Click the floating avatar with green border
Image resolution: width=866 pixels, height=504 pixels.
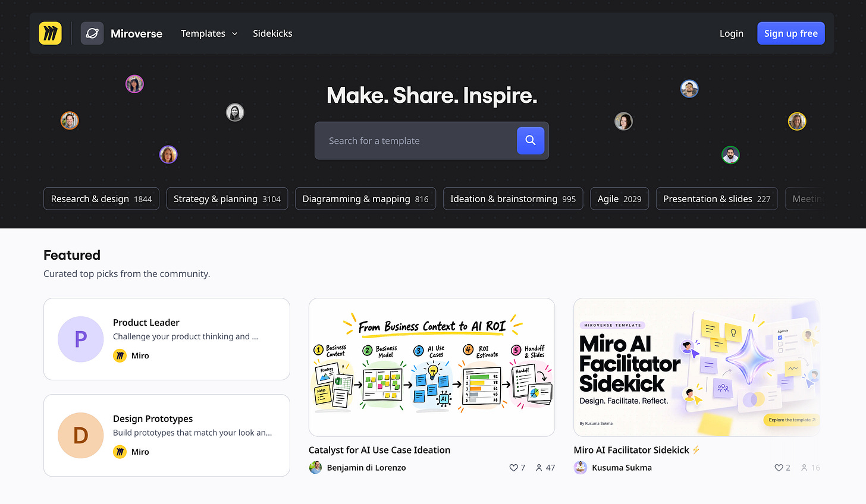click(730, 155)
